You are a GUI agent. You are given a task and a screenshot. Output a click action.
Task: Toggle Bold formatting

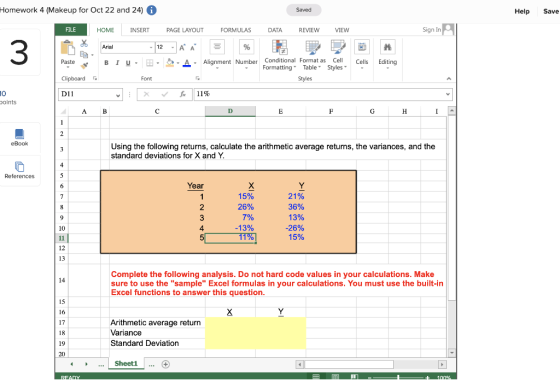click(106, 63)
